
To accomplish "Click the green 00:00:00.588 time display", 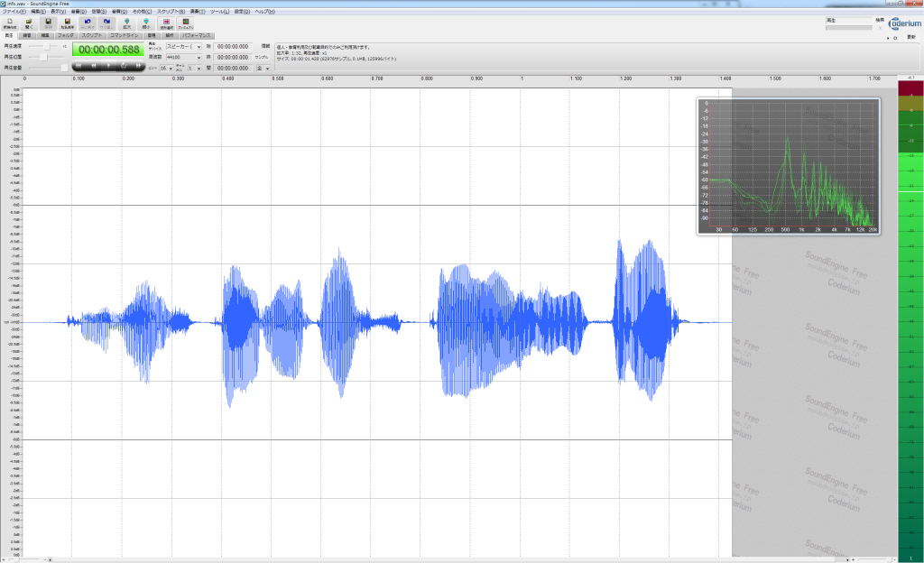I will tap(108, 50).
